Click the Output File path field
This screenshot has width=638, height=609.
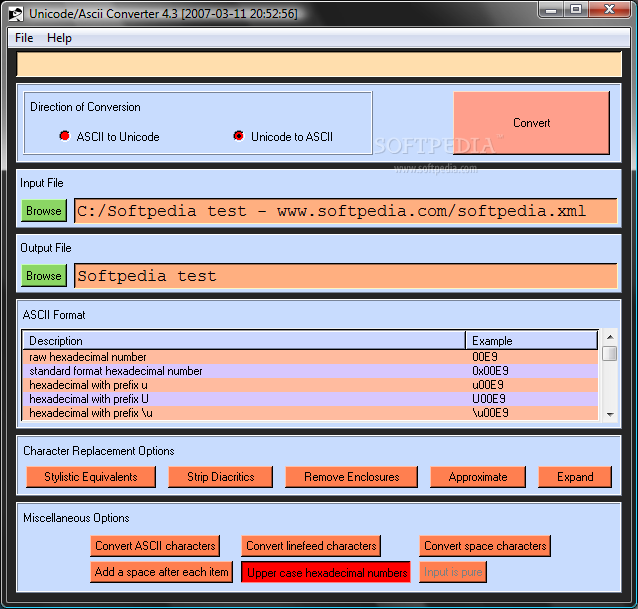345,276
